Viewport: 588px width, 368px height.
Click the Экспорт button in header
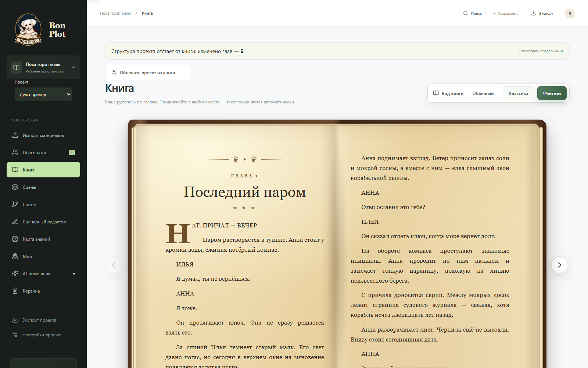[x=542, y=13]
